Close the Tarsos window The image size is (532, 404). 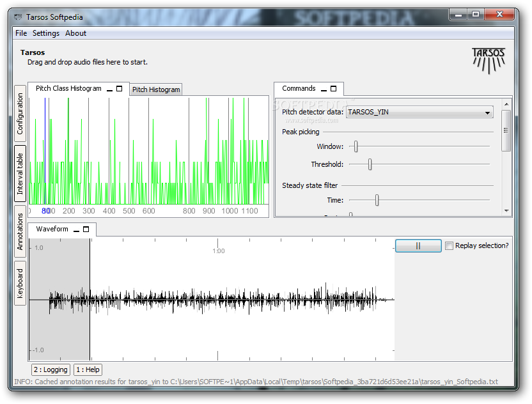pos(499,14)
